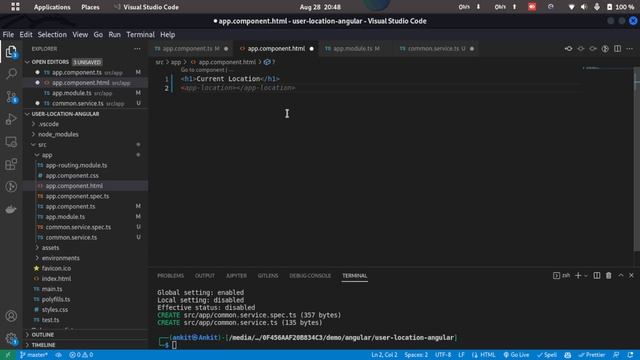Open notifications bell in status bar
This screenshot has height=360, width=640.
tap(631, 355)
